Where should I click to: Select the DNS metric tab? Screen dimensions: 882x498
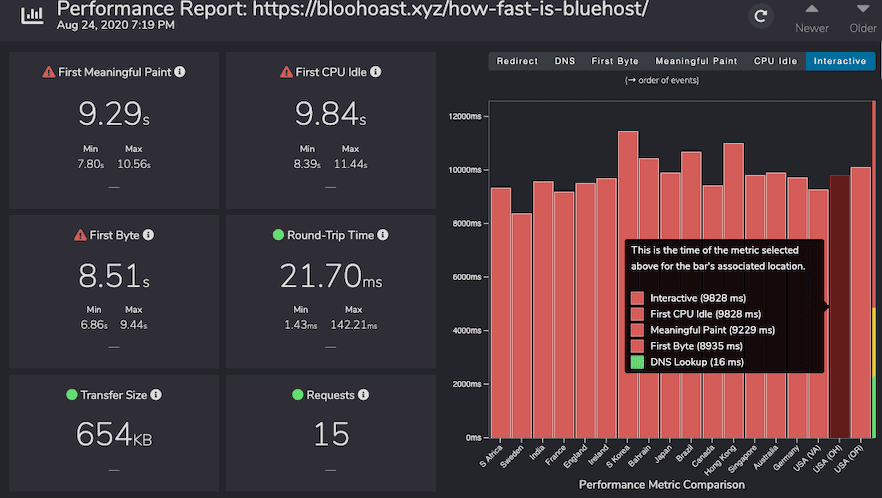click(565, 61)
